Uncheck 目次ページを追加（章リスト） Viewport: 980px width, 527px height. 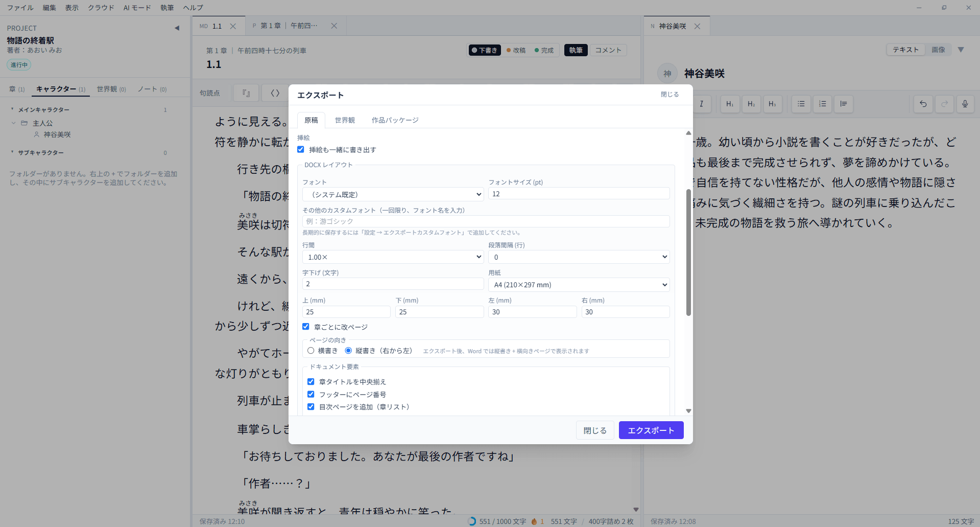point(310,407)
